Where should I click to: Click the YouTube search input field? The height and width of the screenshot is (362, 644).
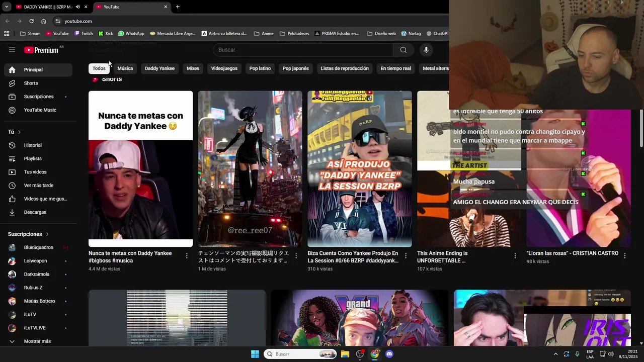pos(303,50)
